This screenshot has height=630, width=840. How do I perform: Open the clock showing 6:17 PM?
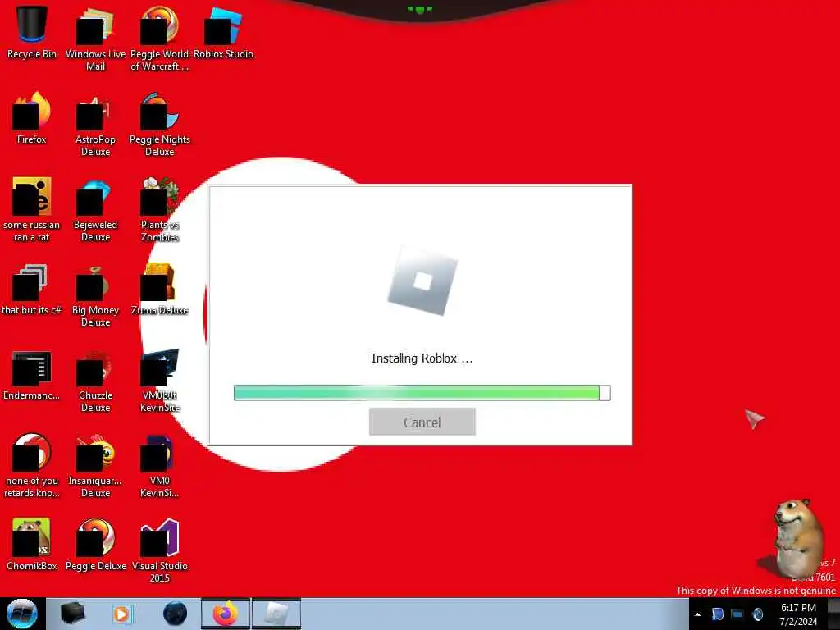pyautogui.click(x=798, y=614)
